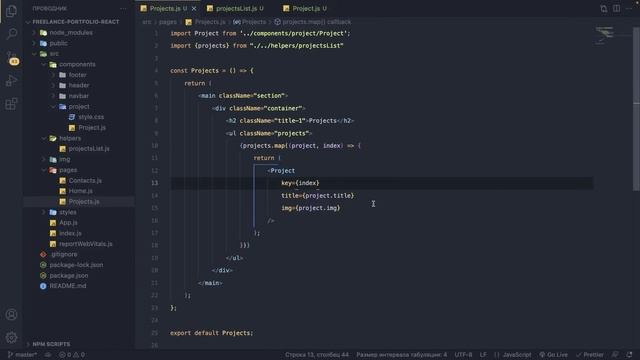Image resolution: width=640 pixels, height=360 pixels.
Task: Click the sync changes status icon
Action: [48, 355]
